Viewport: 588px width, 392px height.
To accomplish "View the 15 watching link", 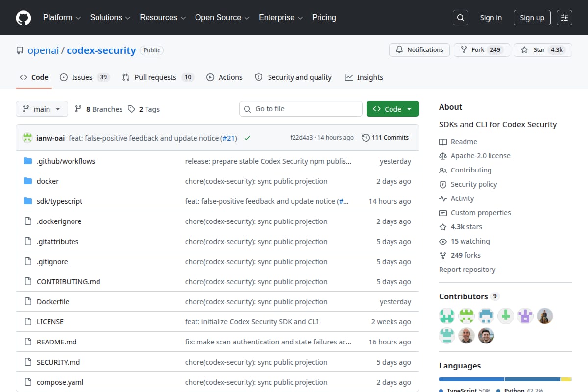I will pos(465,241).
